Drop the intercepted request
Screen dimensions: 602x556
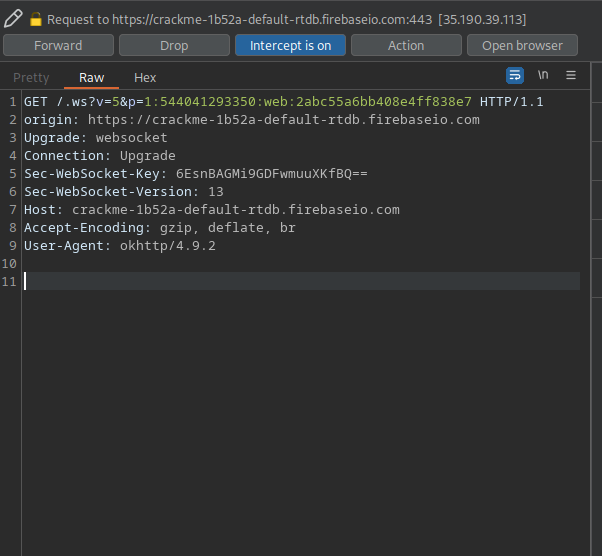pyautogui.click(x=174, y=45)
